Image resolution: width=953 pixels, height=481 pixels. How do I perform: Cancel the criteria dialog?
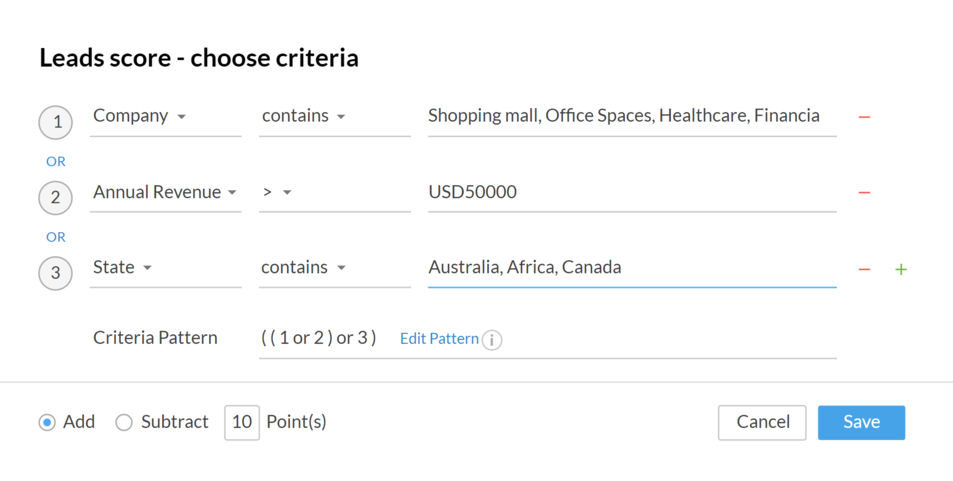click(x=762, y=422)
